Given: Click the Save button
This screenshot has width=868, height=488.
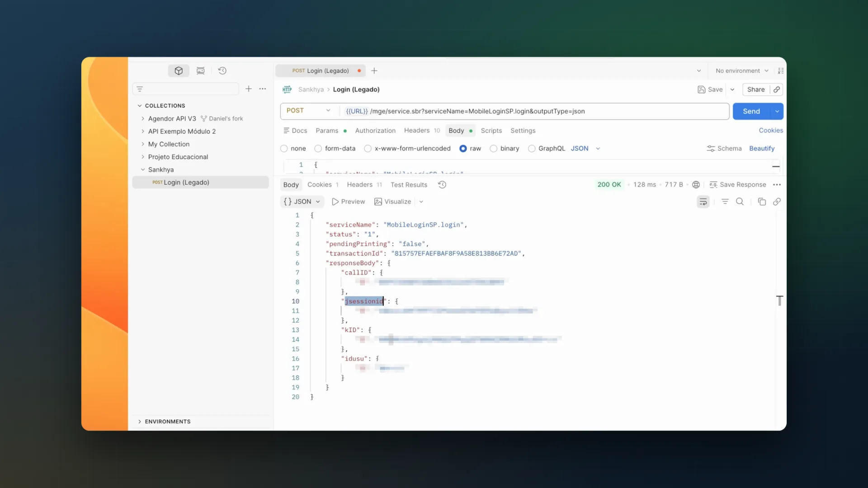Looking at the screenshot, I should 710,89.
